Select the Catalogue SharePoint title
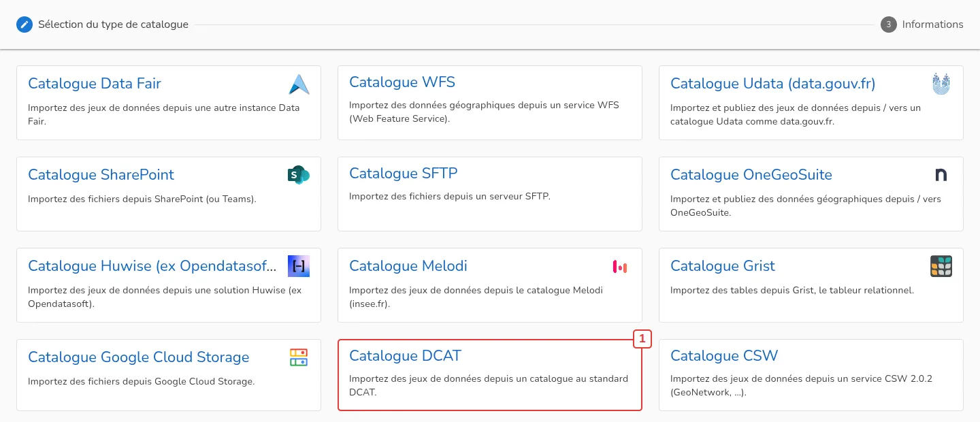The image size is (980, 422). click(101, 175)
